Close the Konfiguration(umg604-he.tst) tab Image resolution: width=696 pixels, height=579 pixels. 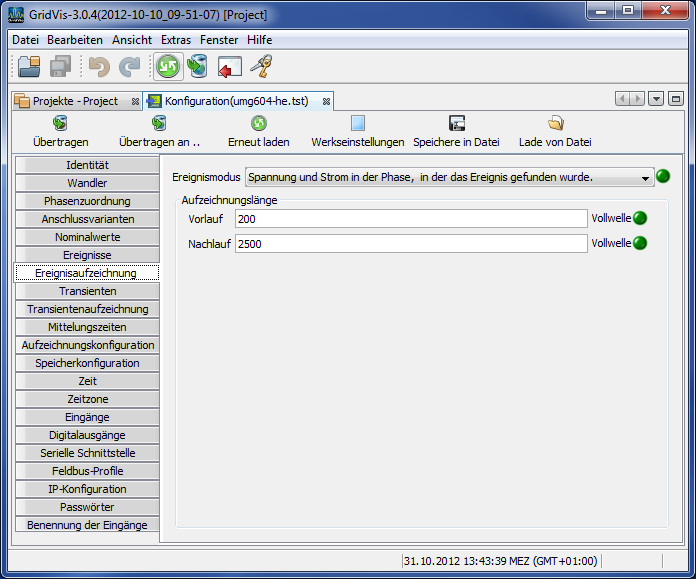pos(326,102)
